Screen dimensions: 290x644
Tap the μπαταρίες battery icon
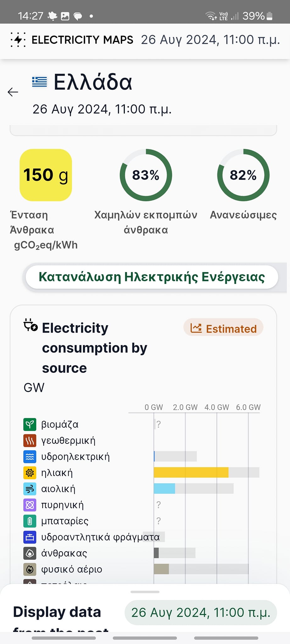(x=30, y=521)
